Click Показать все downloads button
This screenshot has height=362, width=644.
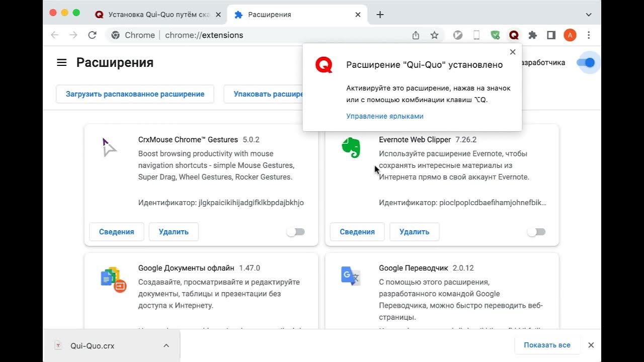(547, 345)
